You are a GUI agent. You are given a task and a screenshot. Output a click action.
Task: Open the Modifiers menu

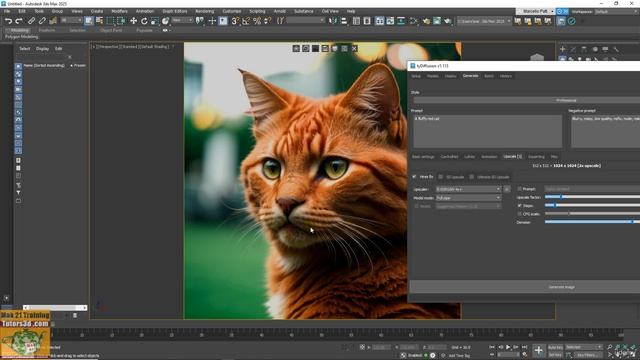point(119,11)
